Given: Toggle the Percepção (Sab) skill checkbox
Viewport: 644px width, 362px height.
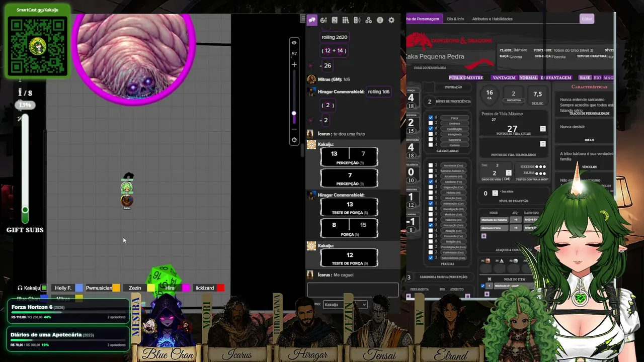Looking at the screenshot, I should coord(430,225).
